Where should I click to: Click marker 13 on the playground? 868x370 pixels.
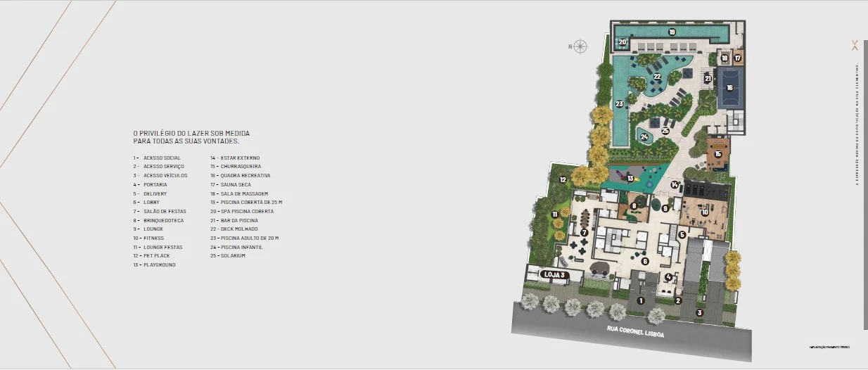[630, 179]
